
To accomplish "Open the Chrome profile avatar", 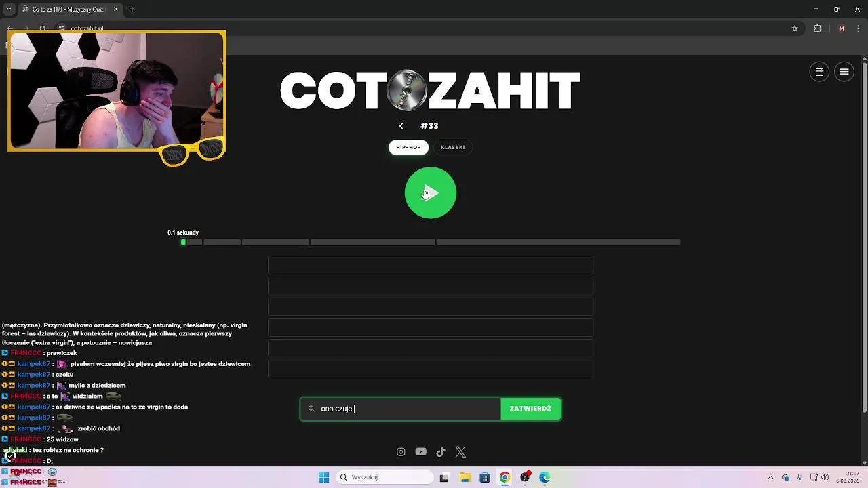I will tap(842, 28).
